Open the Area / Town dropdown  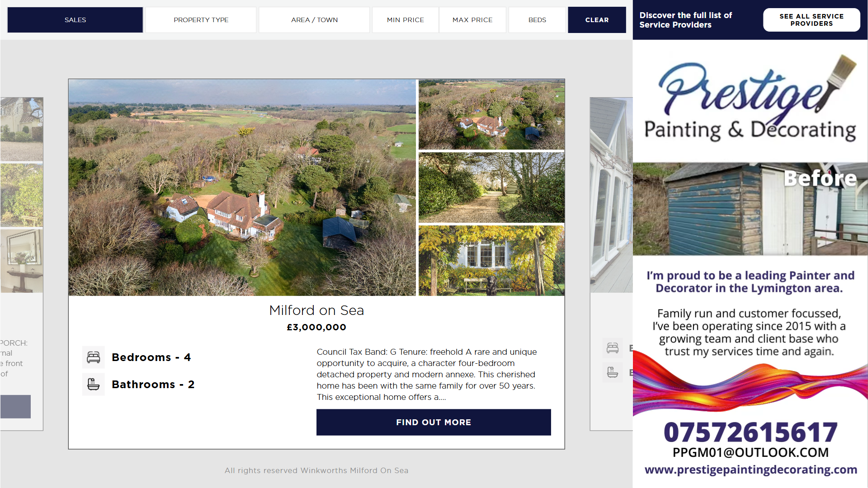tap(314, 20)
